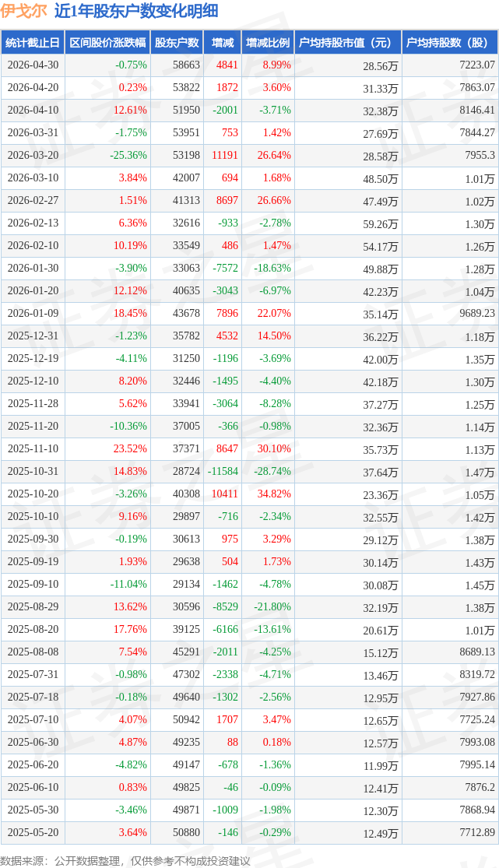Screen dimensions: 499x868
Task: Select the 2026-03-20 date cell
Action: [33, 155]
